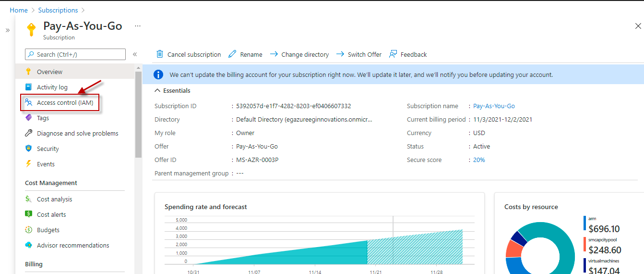Click the Rename pencil icon
Screen dimensions: 644x274
[232, 54]
